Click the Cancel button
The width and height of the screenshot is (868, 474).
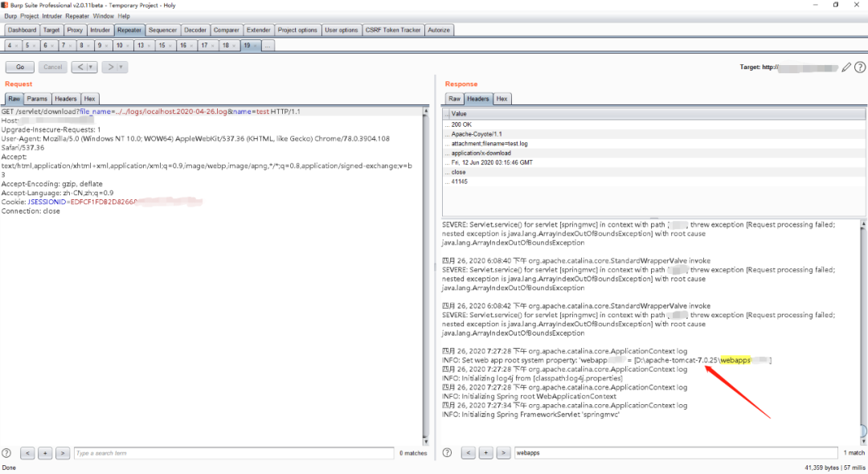coord(52,67)
